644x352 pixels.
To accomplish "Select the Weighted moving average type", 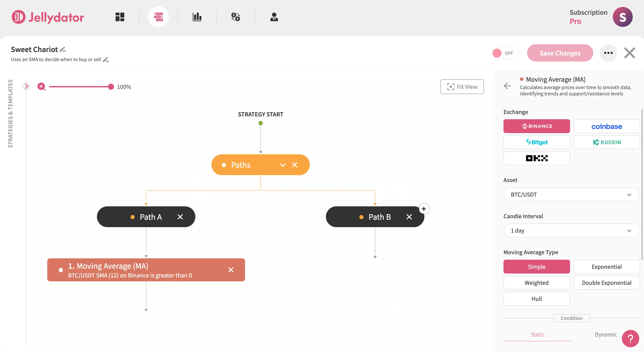I will coord(536,283).
